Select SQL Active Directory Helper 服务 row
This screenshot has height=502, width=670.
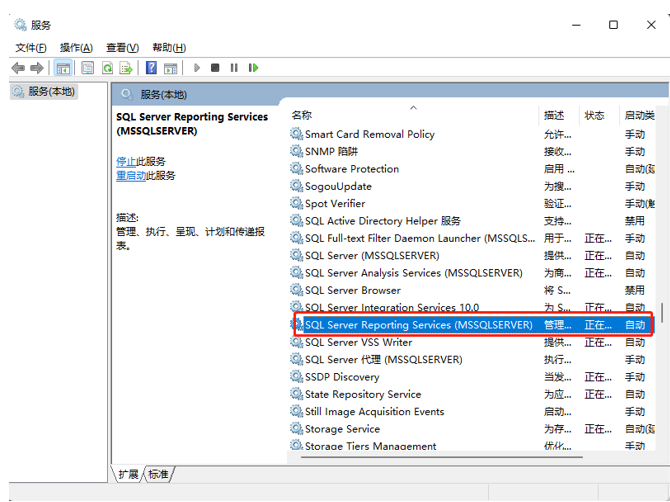(472, 221)
